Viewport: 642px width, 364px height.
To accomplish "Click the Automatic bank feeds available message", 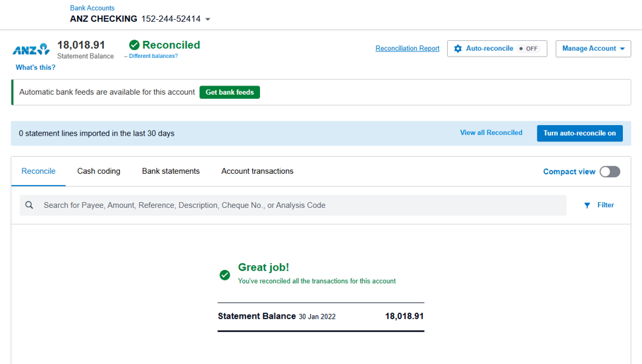I will point(107,92).
